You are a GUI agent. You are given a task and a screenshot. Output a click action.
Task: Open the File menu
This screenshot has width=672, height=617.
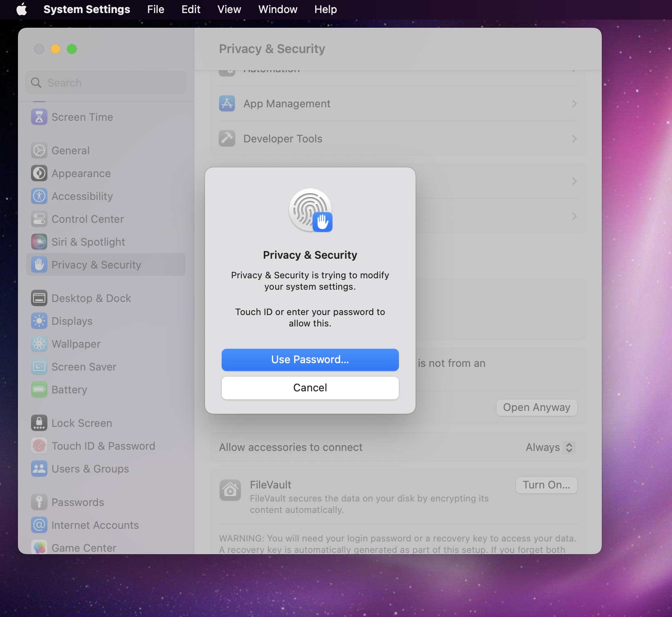tap(156, 9)
